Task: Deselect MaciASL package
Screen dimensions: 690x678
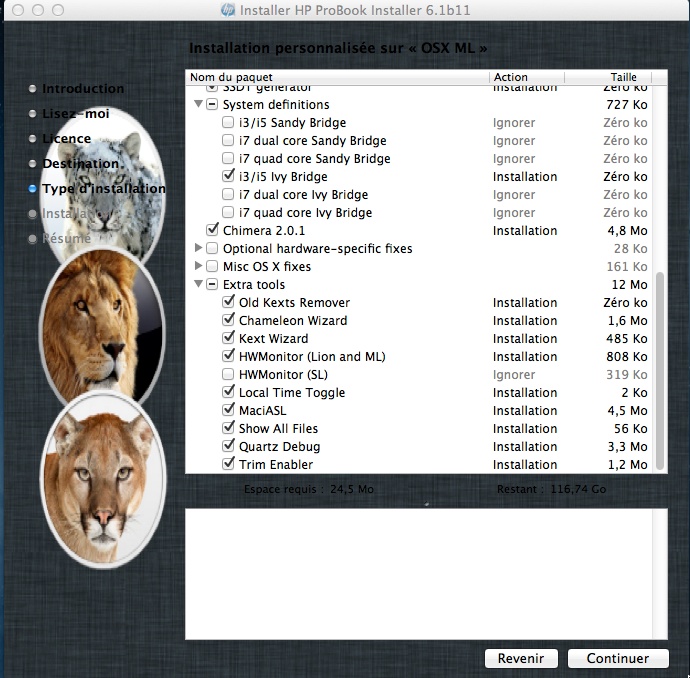Action: (228, 410)
